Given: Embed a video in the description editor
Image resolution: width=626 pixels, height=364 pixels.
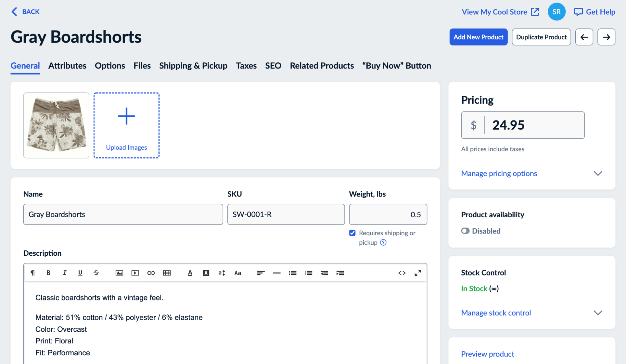Looking at the screenshot, I should click(x=135, y=273).
